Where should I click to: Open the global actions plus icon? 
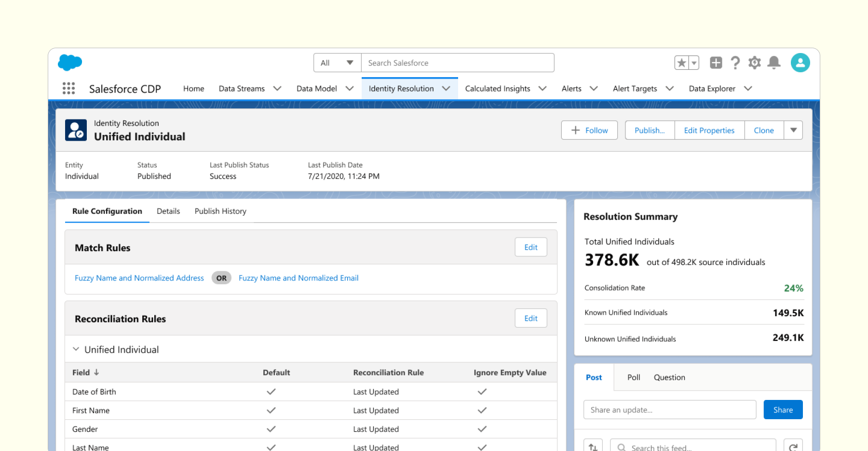tap(716, 63)
